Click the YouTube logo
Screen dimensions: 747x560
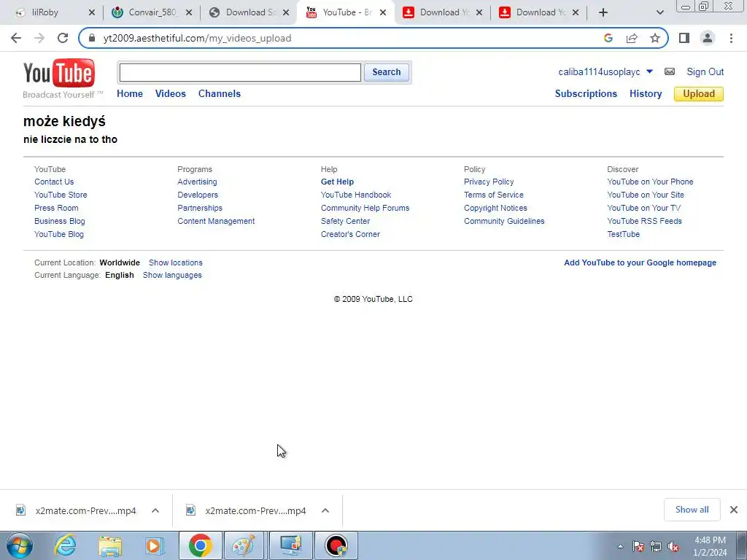(59, 74)
